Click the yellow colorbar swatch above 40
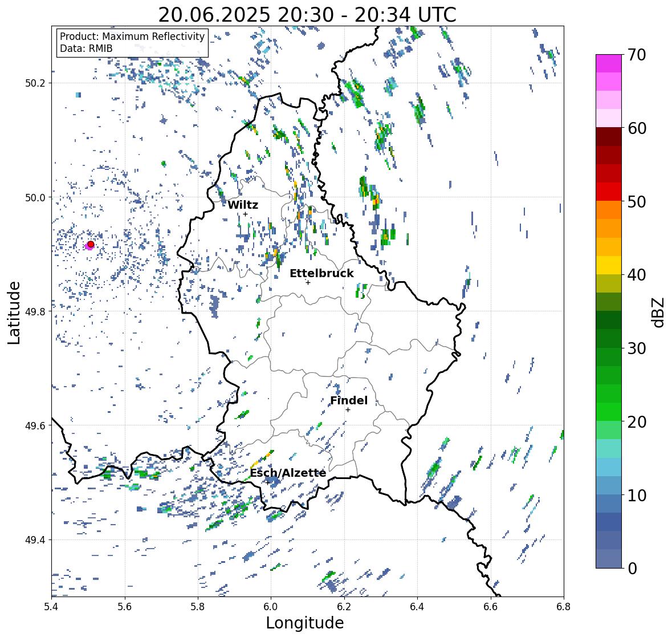 click(x=609, y=265)
